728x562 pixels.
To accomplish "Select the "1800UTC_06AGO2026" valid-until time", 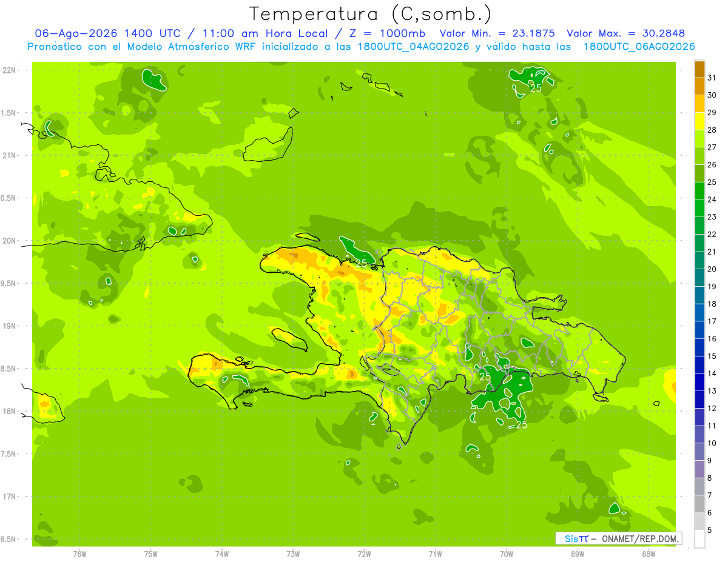I will tap(639, 47).
